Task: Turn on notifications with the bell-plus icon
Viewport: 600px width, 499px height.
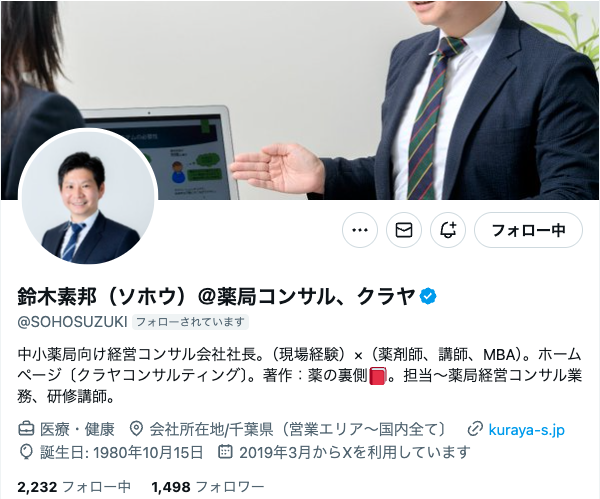Action: 448,230
